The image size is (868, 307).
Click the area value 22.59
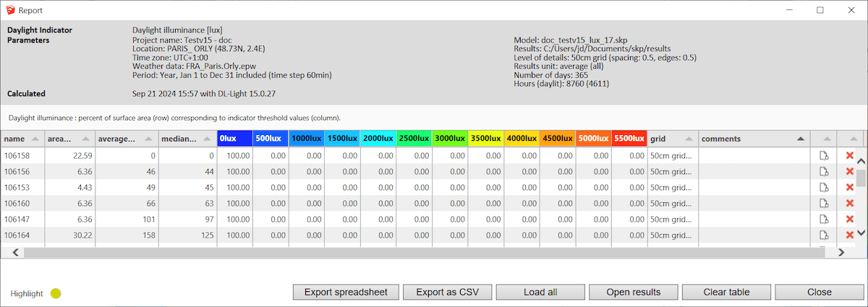[82, 155]
